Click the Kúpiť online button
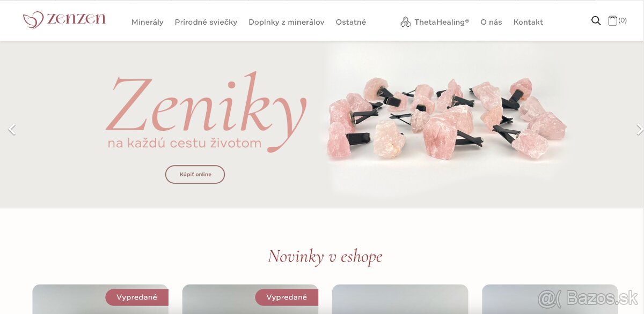Screen dimensions: 644x314 click(195, 174)
